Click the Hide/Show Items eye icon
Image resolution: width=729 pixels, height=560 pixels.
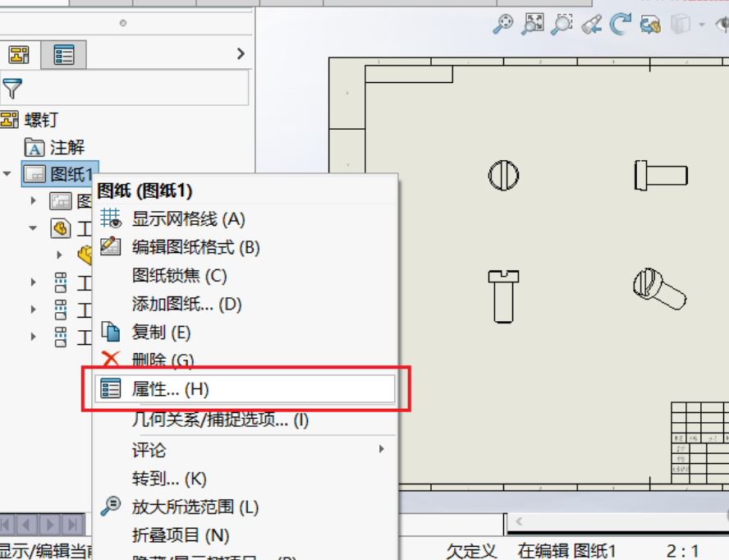722,23
